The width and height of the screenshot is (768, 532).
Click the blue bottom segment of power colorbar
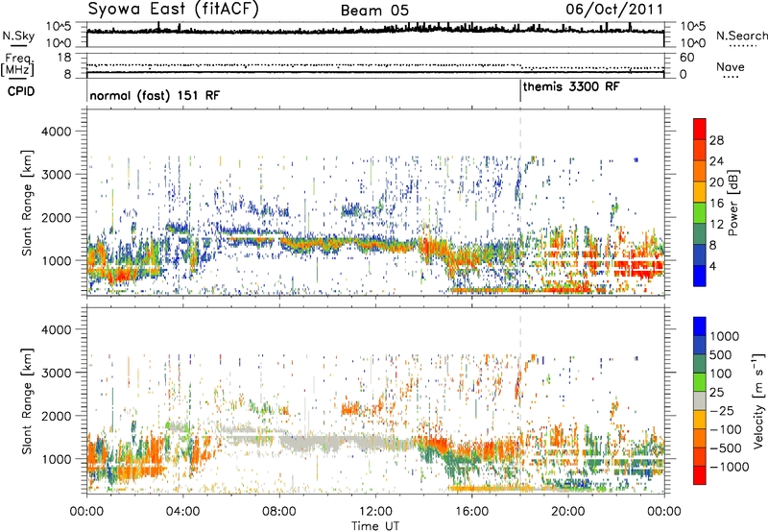[700, 276]
